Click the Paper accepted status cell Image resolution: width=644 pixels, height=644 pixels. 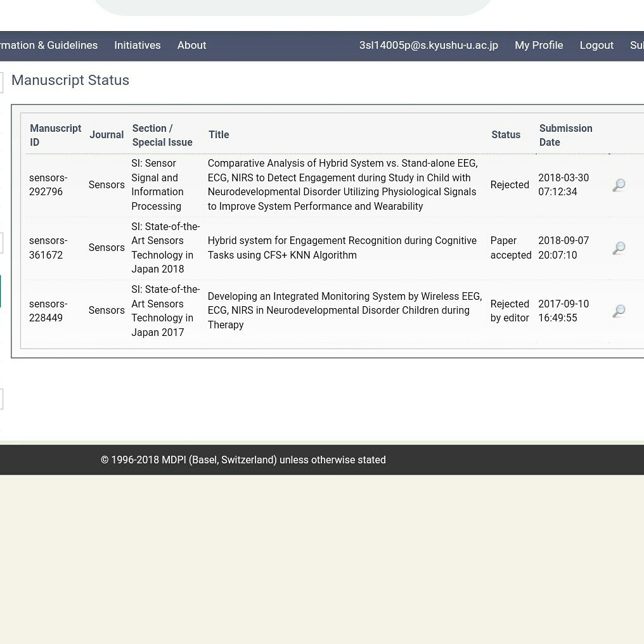[x=510, y=248]
